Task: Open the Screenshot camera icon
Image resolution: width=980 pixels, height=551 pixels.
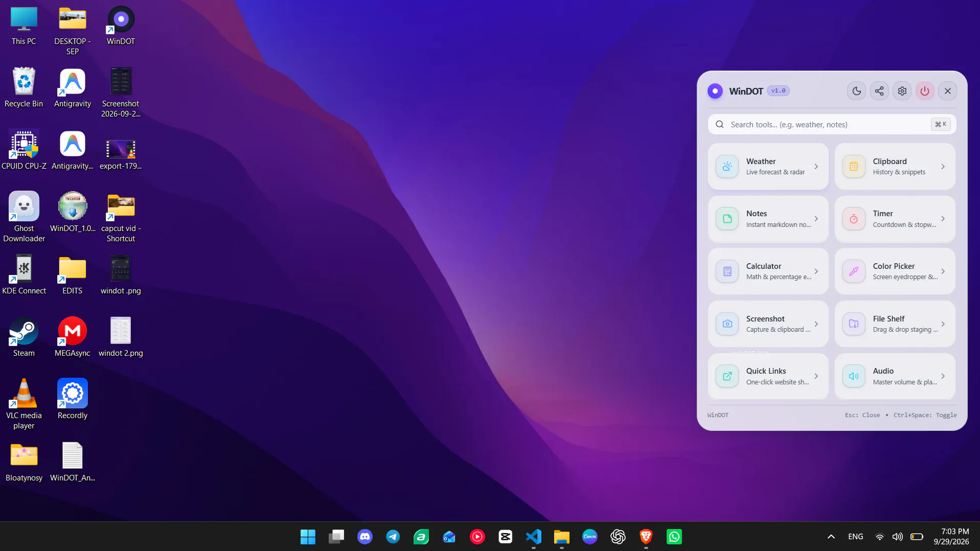Action: [x=727, y=324]
